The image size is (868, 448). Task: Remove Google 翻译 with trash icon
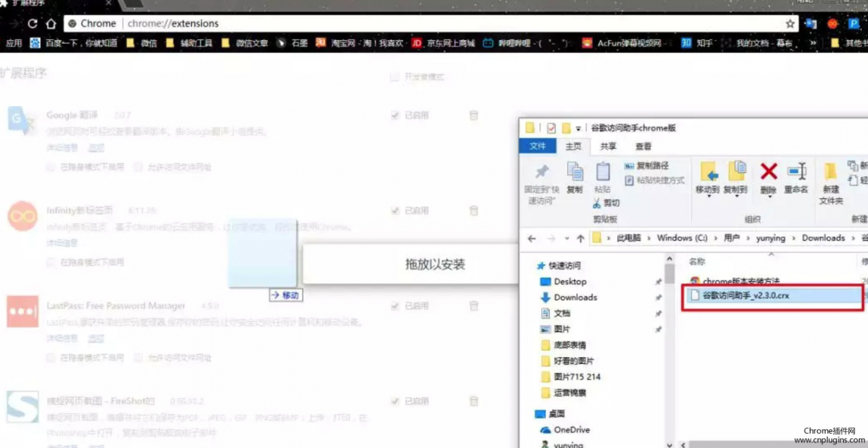(x=474, y=115)
